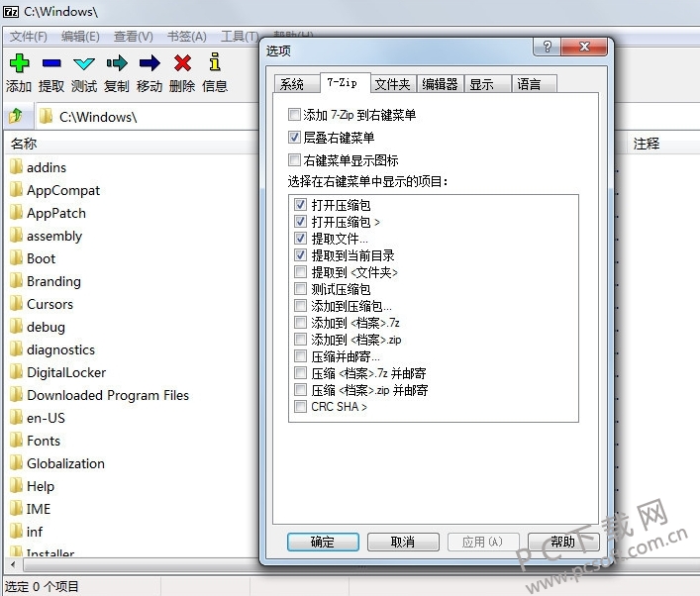Click the assembly folder icon
700x596 pixels.
pos(16,236)
